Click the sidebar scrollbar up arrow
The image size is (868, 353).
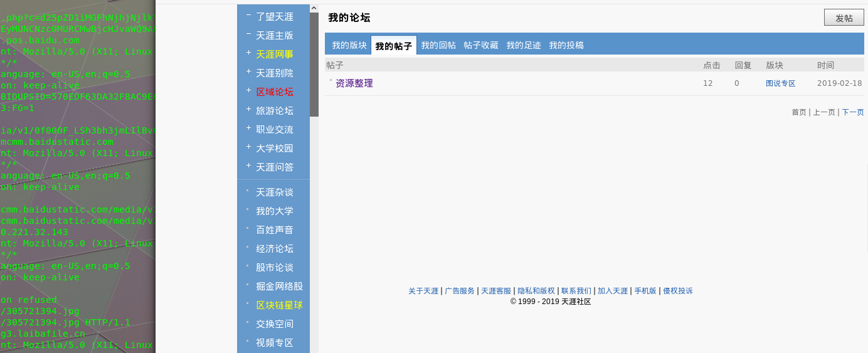click(x=314, y=8)
